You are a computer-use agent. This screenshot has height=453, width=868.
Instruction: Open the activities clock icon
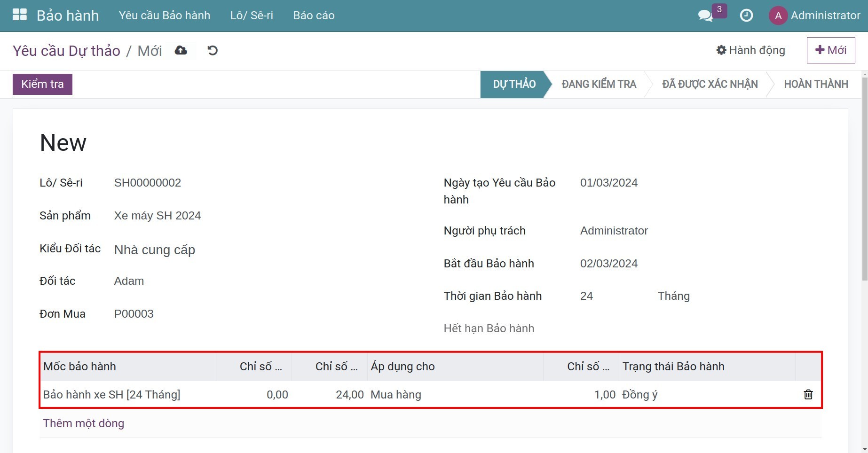click(746, 16)
